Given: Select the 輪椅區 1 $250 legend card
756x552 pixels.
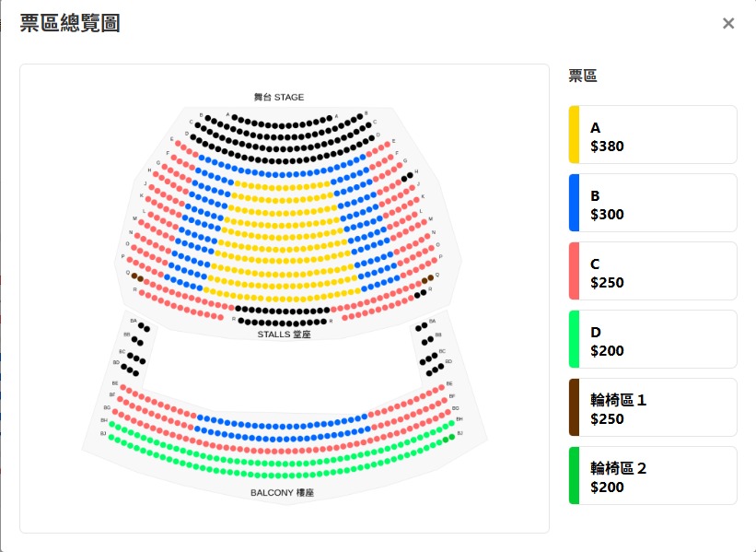Looking at the screenshot, I should pyautogui.click(x=654, y=407).
